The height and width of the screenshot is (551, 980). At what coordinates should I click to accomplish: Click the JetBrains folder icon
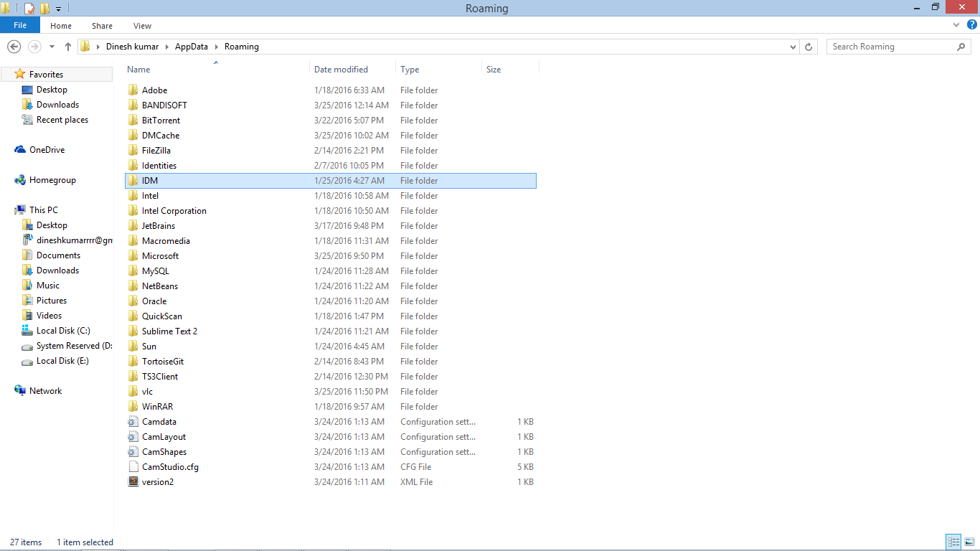pos(133,226)
